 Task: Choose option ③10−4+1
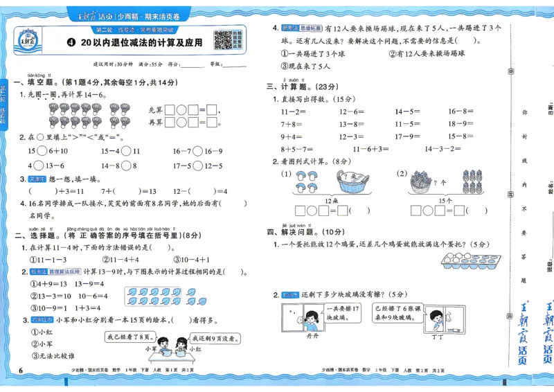(x=192, y=260)
